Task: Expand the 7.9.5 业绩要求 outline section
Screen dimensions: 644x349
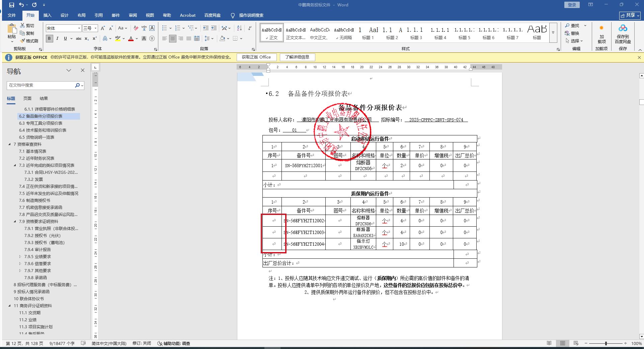Action: (20, 257)
